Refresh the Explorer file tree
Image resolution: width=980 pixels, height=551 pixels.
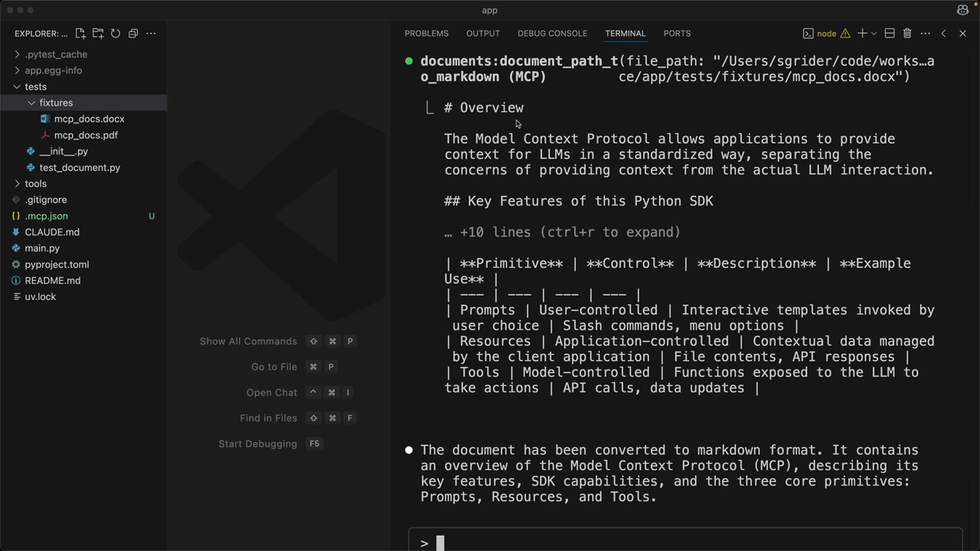(x=116, y=34)
